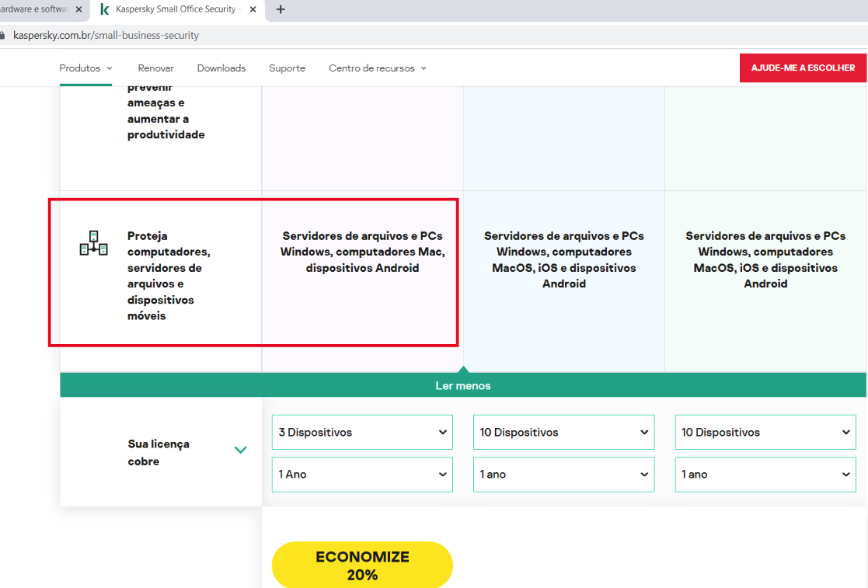The image size is (868, 588).
Task: Close the hardware e software tab
Action: point(78,9)
